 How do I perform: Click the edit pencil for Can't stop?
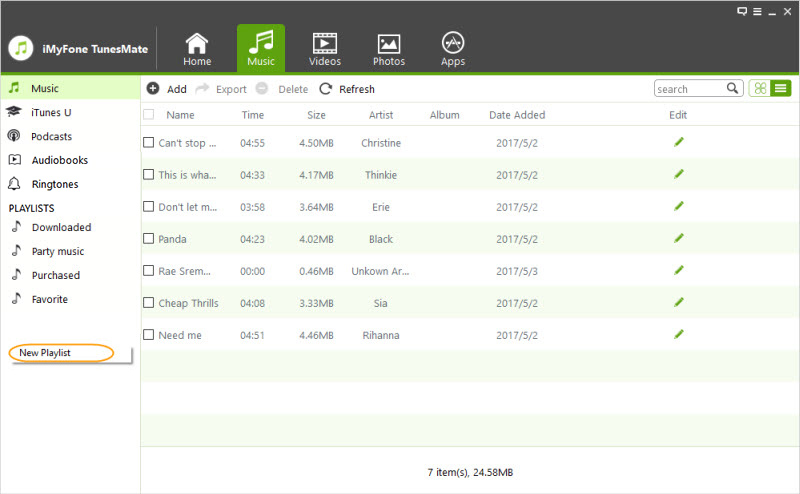[679, 142]
